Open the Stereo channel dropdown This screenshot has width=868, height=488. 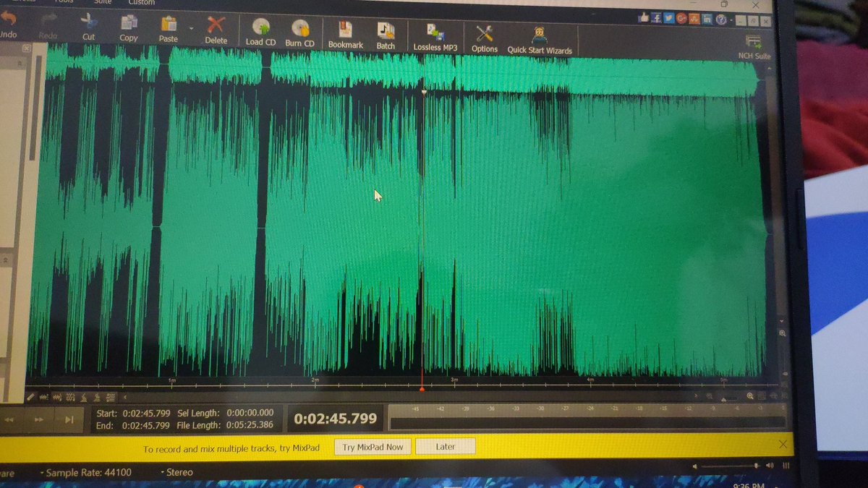coord(176,472)
